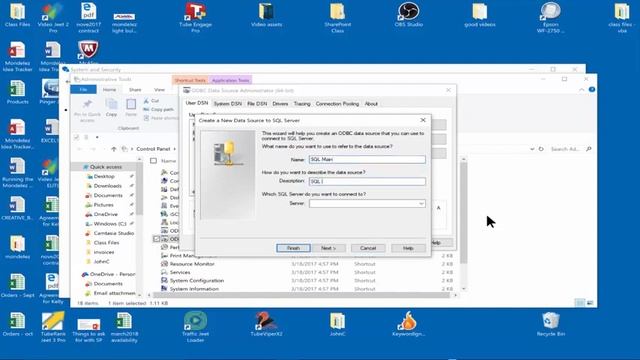Open the Drivers tab
This screenshot has height=360, width=640.
tap(280, 104)
